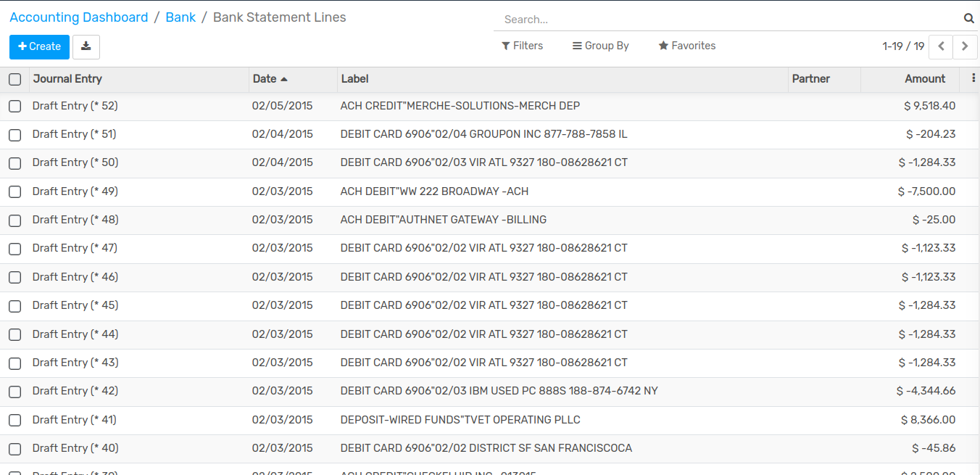Screen dimensions: 980x475
Task: Tick checkbox for Draft Entry (* 49)
Action: point(14,192)
